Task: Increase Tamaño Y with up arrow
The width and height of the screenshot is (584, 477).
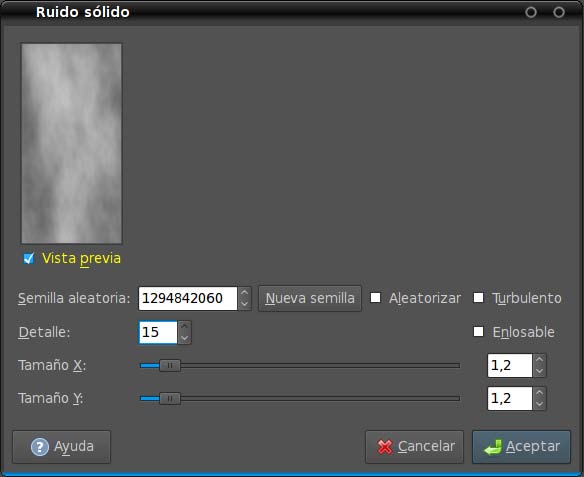Action: [x=539, y=393]
